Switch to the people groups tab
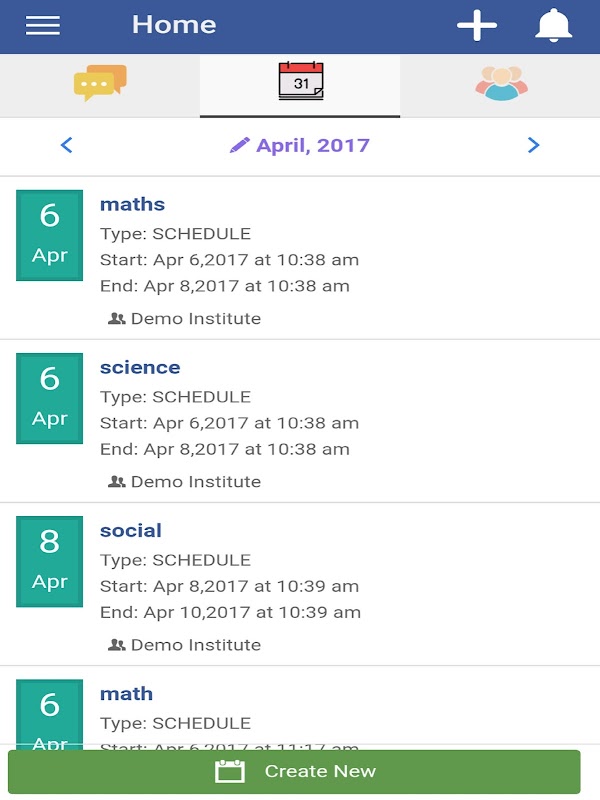Viewport: 600px width, 800px height. point(500,84)
